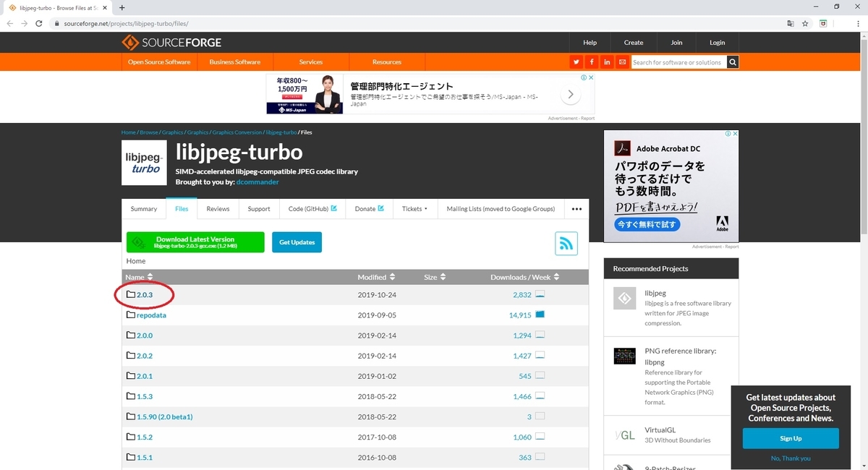Click the search magnifier icon
Screen dimensions: 868x470
pos(732,62)
